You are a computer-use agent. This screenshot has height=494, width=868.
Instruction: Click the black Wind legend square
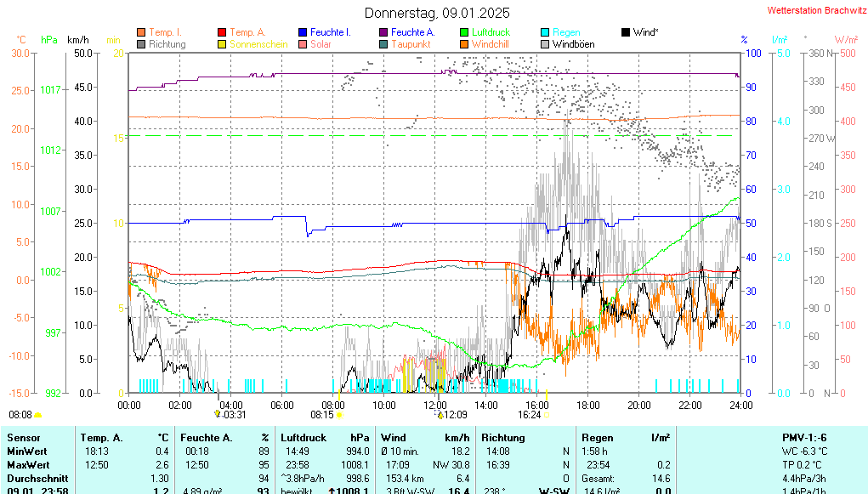tap(626, 32)
